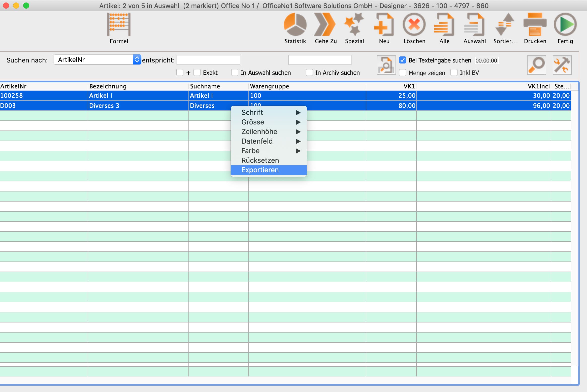Create a new article with Neu
Screen dimensions: 587x392
(x=384, y=25)
